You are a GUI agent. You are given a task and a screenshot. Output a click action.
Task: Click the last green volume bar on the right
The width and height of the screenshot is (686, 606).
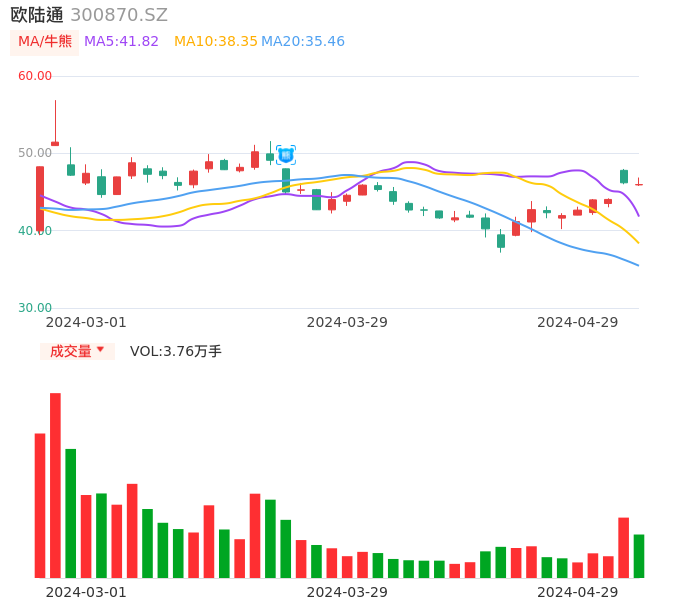click(x=639, y=556)
